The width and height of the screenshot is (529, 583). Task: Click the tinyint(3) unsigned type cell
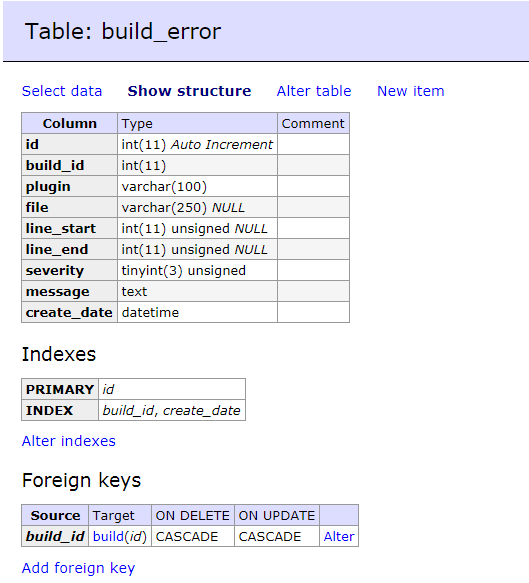197,270
